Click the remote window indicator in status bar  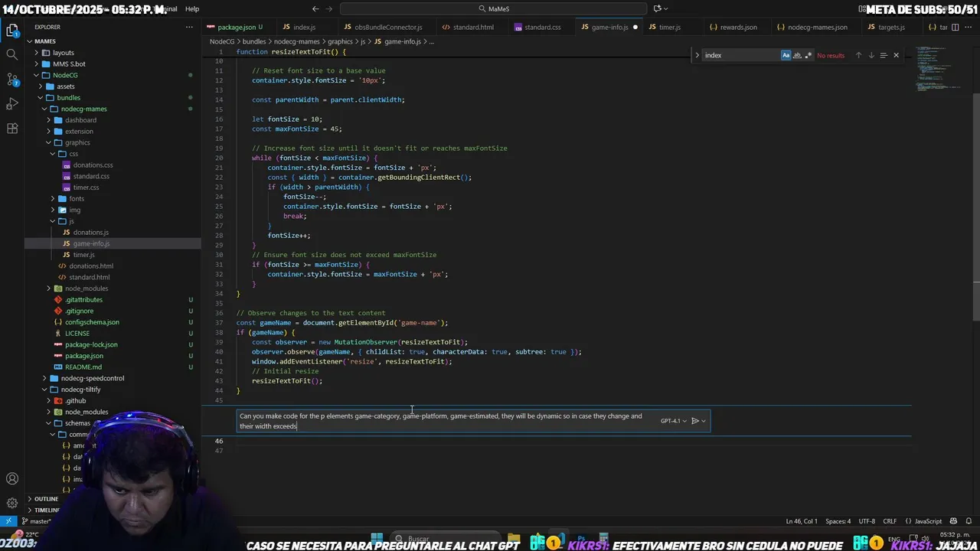(8, 521)
